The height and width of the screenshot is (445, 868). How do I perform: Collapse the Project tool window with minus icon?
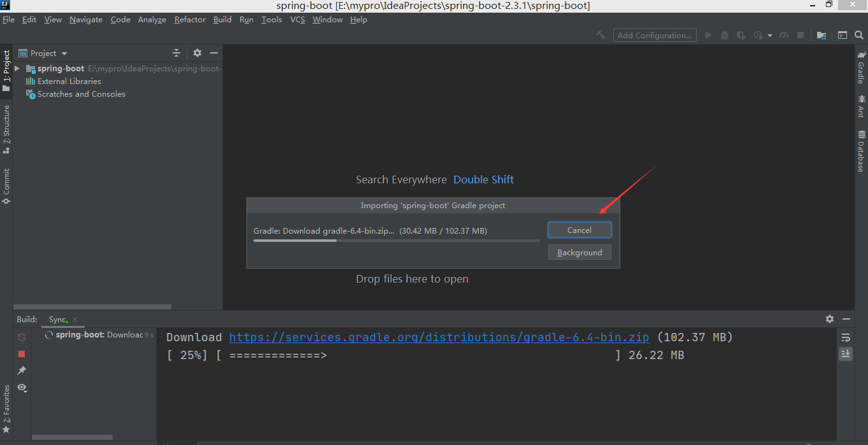pyautogui.click(x=213, y=53)
